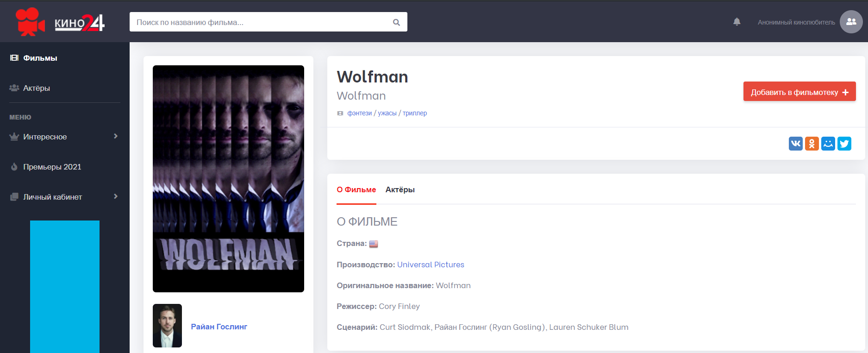Share the movie on Twitter
Screen dimensions: 868x353
pos(844,144)
